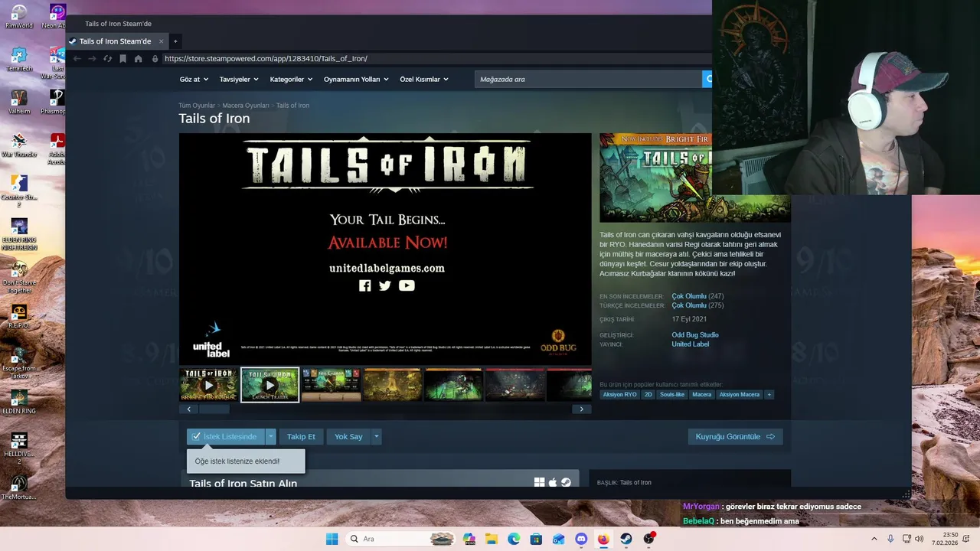Click the forward navigation arrow

tap(92, 58)
